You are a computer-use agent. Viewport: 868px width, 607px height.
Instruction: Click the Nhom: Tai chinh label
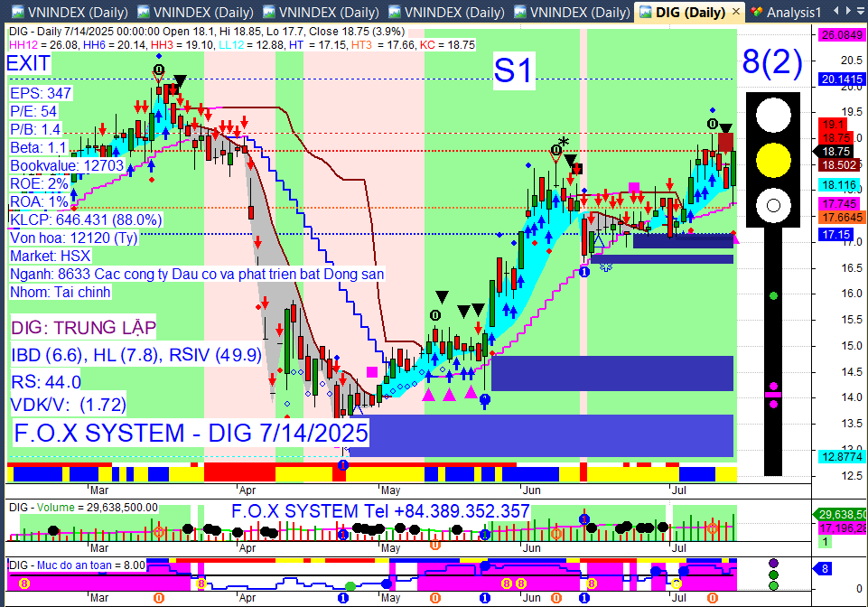click(x=61, y=292)
